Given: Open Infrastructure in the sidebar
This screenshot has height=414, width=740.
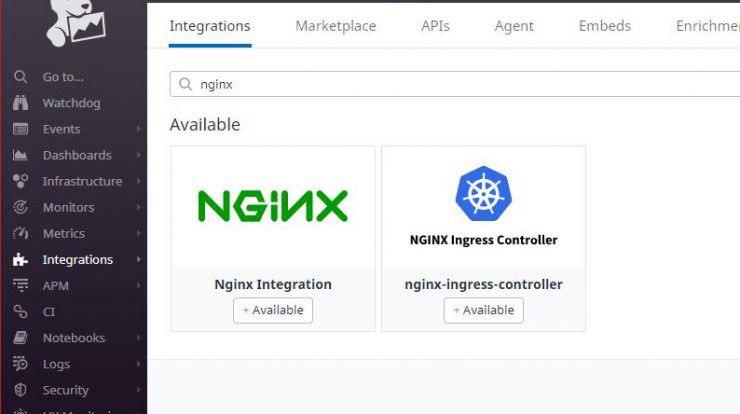Looking at the screenshot, I should click(82, 181).
